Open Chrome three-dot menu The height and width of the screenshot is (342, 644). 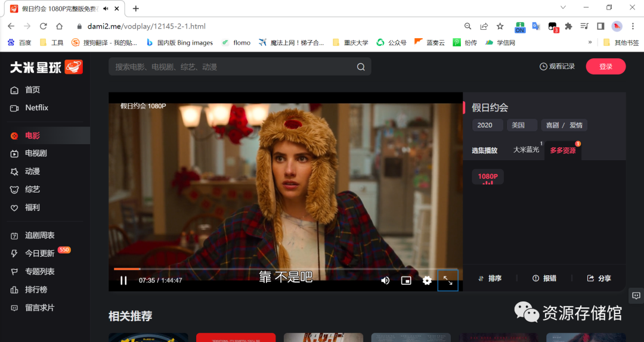(x=633, y=26)
